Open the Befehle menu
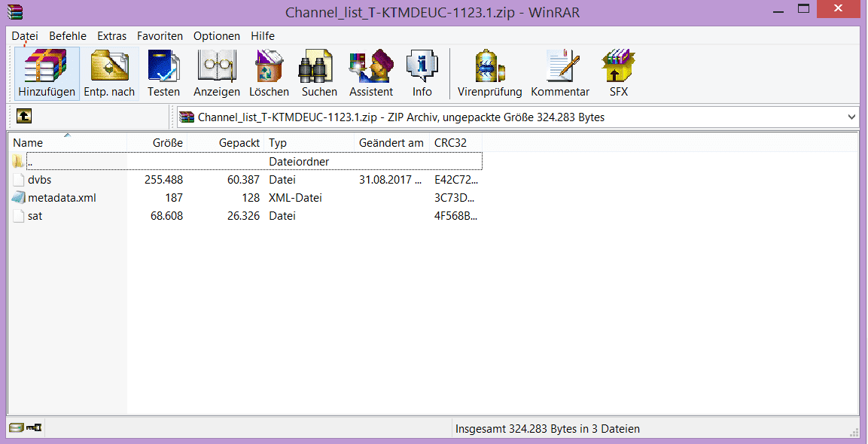The height and width of the screenshot is (444, 868). pyautogui.click(x=68, y=36)
